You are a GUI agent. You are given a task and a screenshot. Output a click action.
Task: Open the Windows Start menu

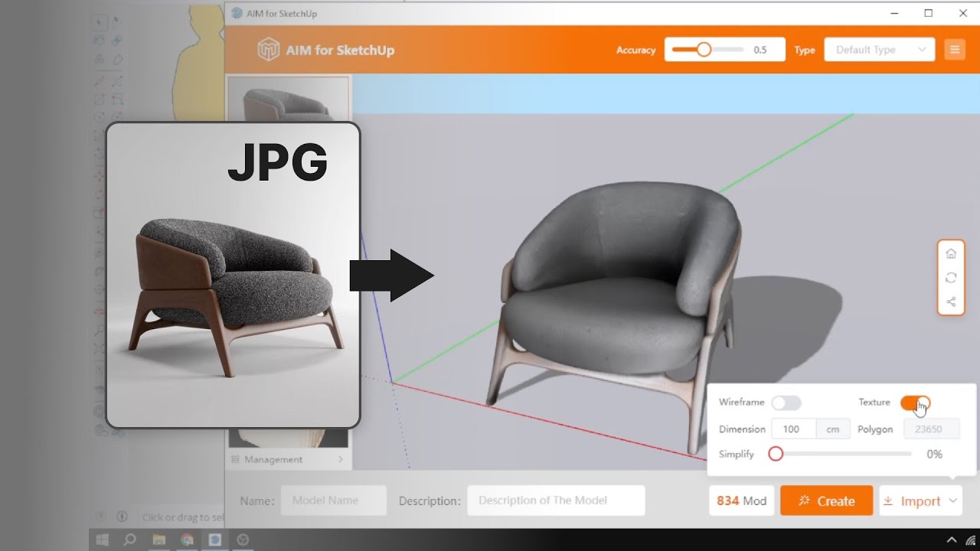coord(102,540)
